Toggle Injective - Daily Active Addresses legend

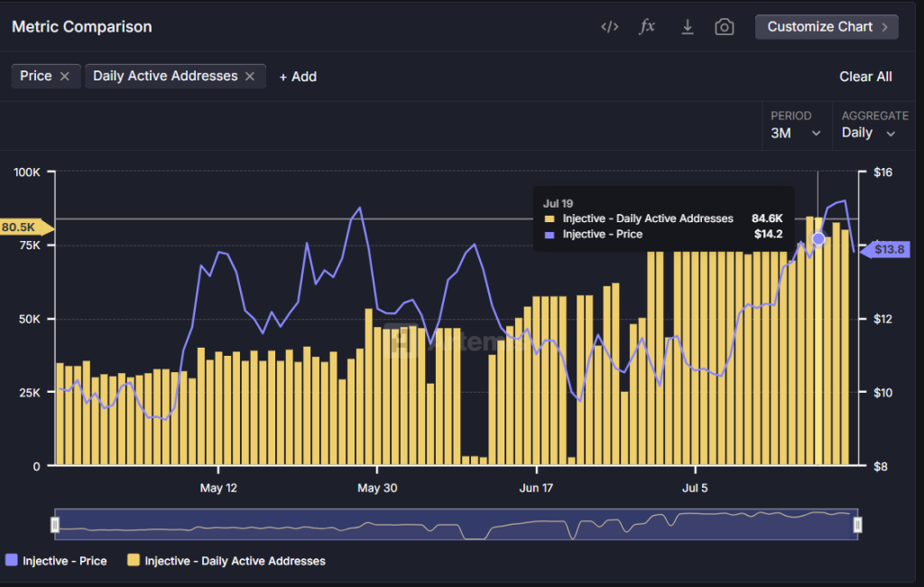coord(226,561)
